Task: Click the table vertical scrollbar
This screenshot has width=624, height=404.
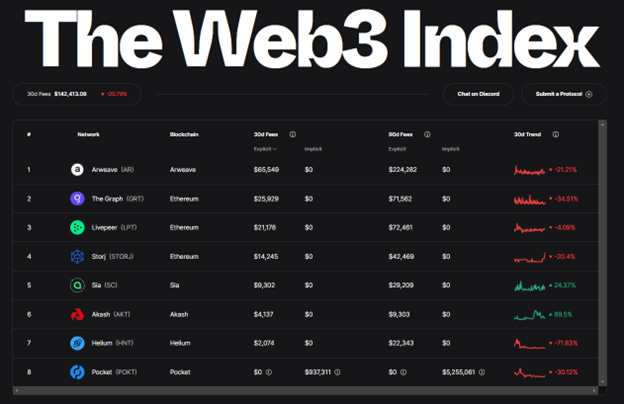Action: pos(603,253)
